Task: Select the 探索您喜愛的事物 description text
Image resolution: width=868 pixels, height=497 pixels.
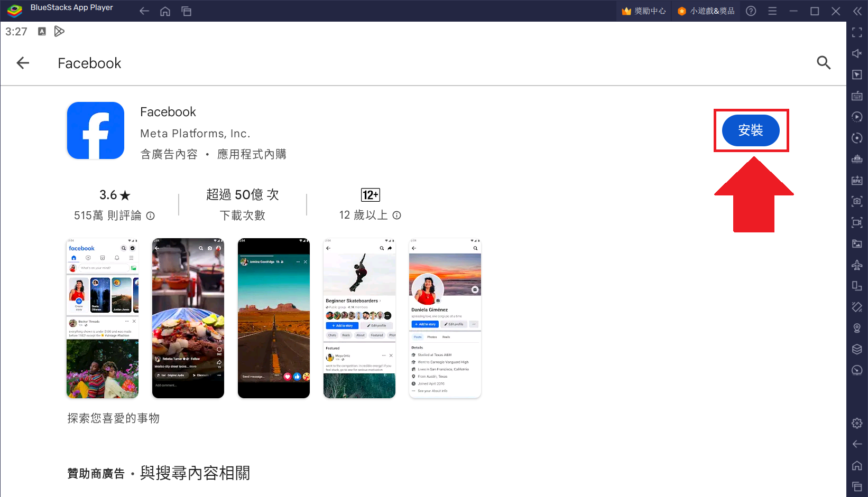Action: pos(113,418)
